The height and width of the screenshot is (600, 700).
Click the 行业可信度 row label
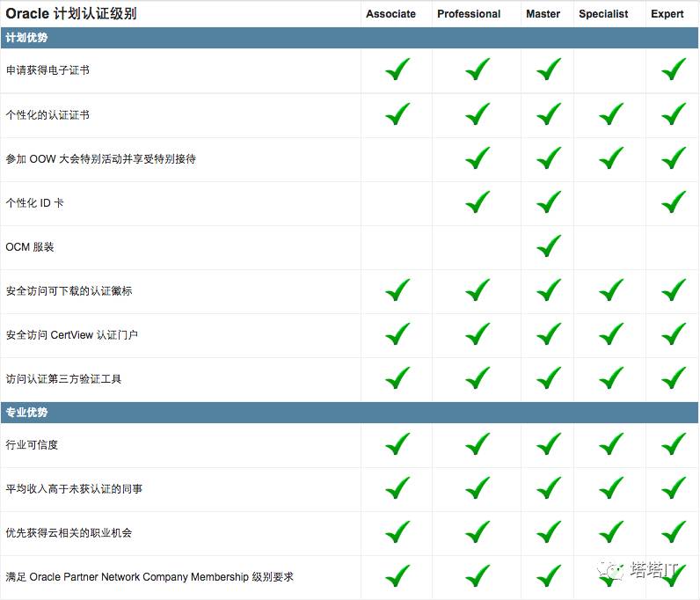[32, 444]
